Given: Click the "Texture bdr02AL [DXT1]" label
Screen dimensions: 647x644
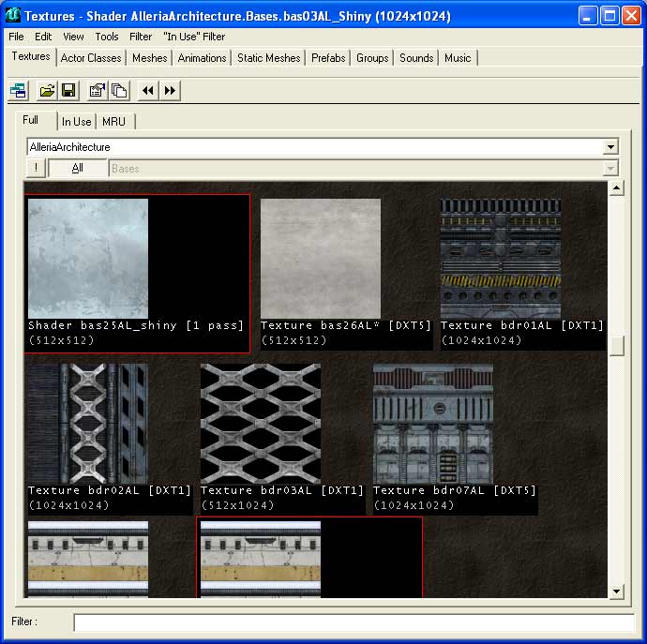Looking at the screenshot, I should click(110, 490).
